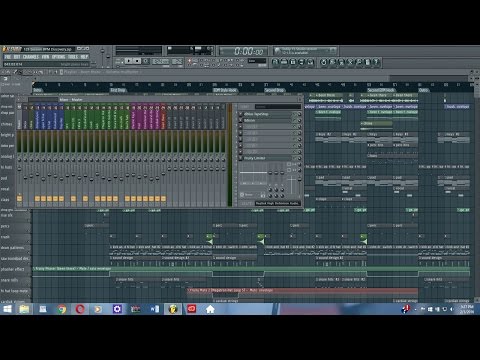This screenshot has height=360, width=480.
Task: Open the FILE menu
Action: pyautogui.click(x=7, y=57)
